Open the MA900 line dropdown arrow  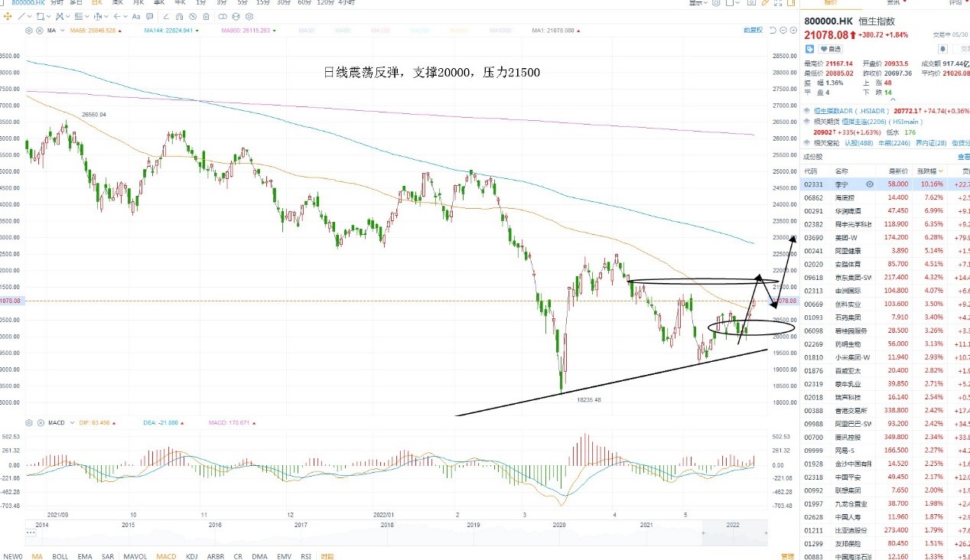tap(274, 31)
